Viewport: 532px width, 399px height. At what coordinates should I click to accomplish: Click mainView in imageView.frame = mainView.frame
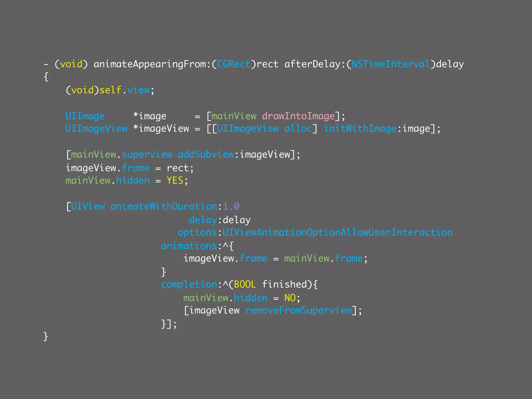click(307, 258)
